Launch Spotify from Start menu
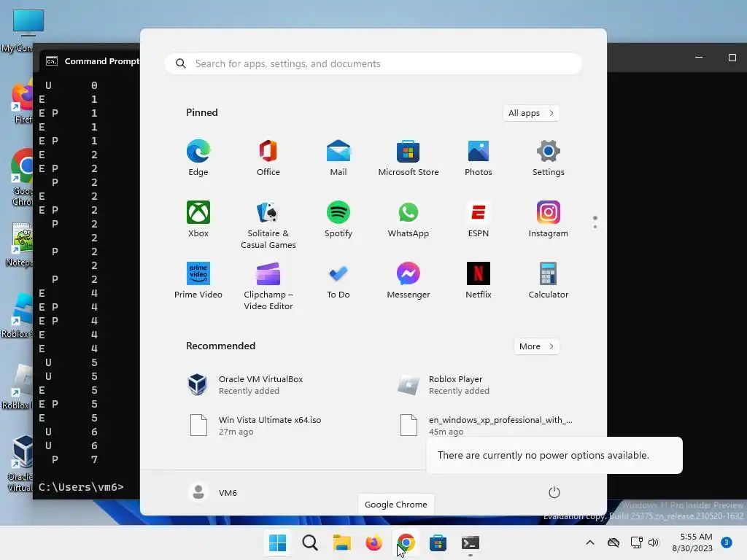Screen dimensions: 747x560 338,219
